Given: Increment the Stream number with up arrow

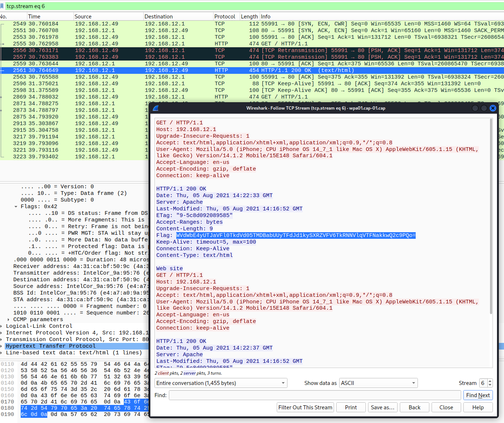Looking at the screenshot, I should 490,381.
